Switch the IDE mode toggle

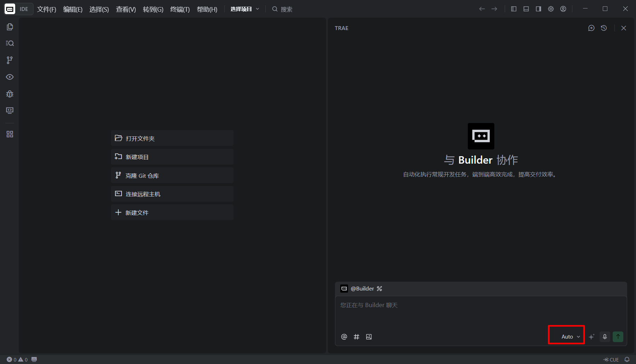pyautogui.click(x=19, y=9)
